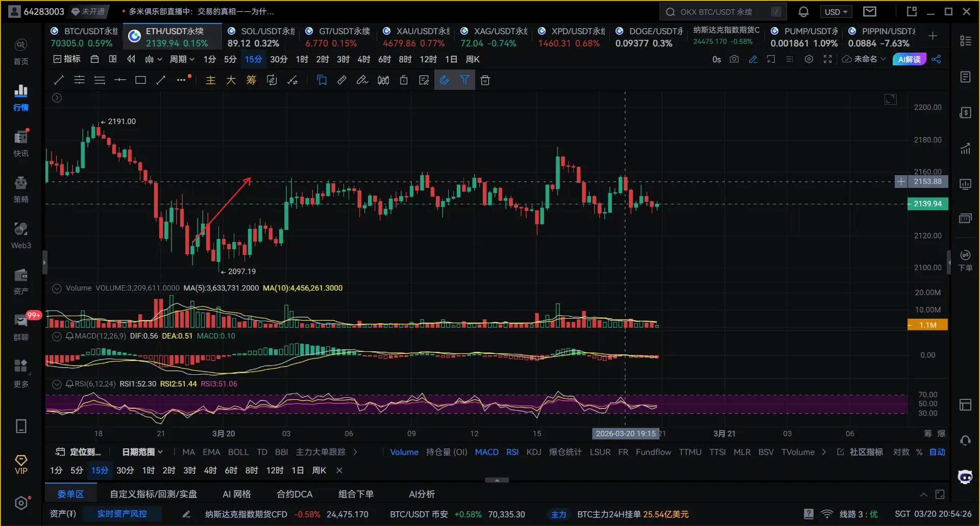The image size is (980, 526).
Task: Toggle the magnet snap tool
Action: (445, 80)
